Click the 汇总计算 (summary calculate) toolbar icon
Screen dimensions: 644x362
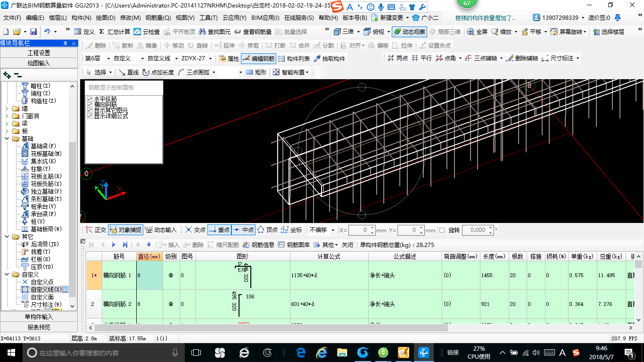tap(115, 32)
